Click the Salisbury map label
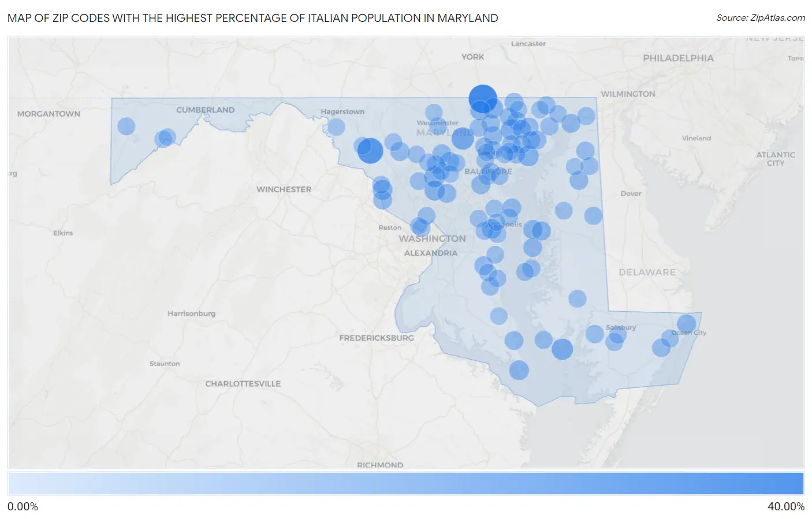812x519 pixels. coord(621,327)
